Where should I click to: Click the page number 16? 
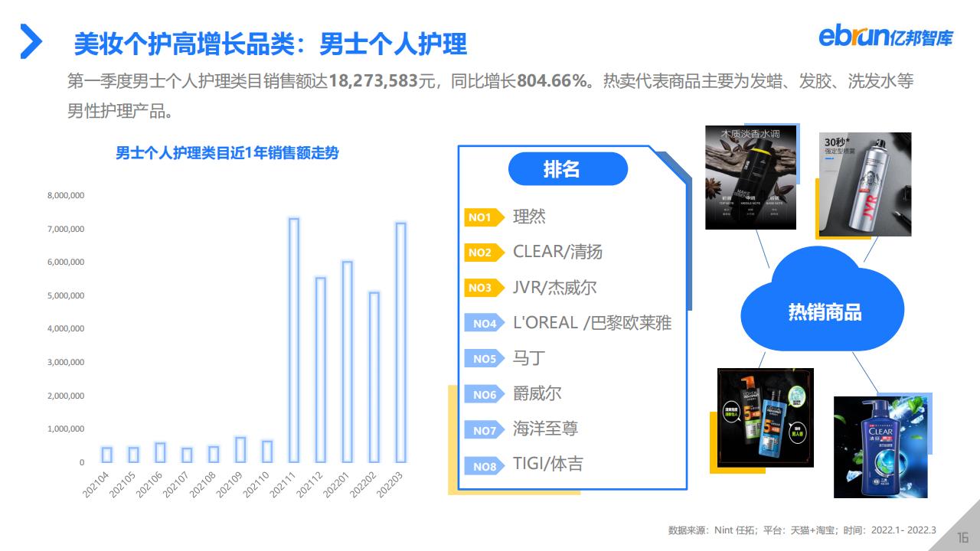[x=963, y=537]
